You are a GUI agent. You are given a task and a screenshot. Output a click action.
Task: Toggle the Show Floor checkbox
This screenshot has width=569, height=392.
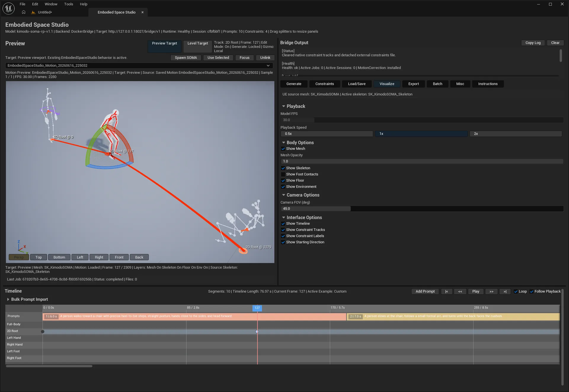coord(283,180)
